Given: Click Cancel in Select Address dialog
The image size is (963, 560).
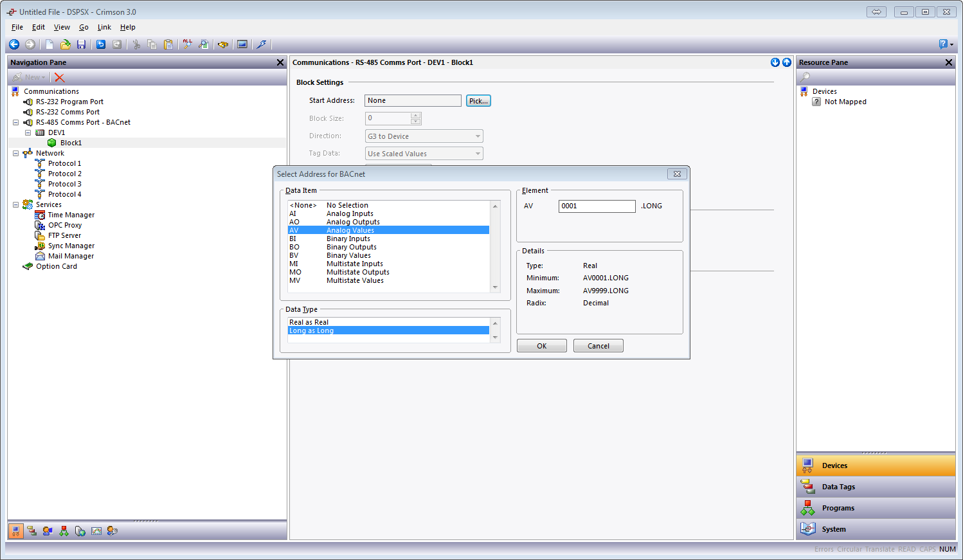Looking at the screenshot, I should click(x=598, y=346).
